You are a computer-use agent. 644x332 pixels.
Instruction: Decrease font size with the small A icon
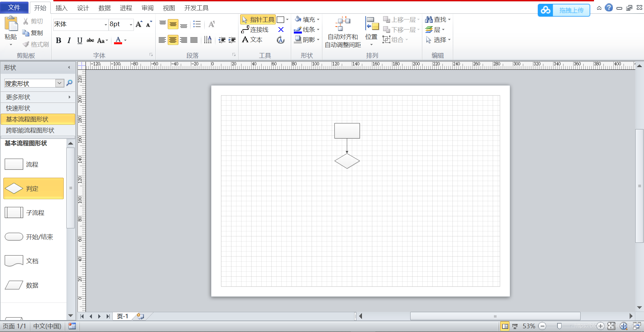pyautogui.click(x=149, y=24)
